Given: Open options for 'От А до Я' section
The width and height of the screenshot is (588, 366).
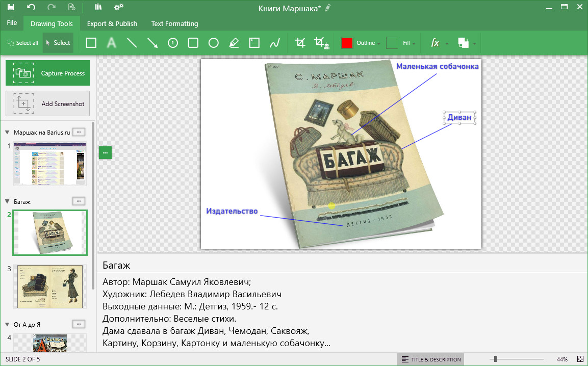Looking at the screenshot, I should click(x=79, y=324).
